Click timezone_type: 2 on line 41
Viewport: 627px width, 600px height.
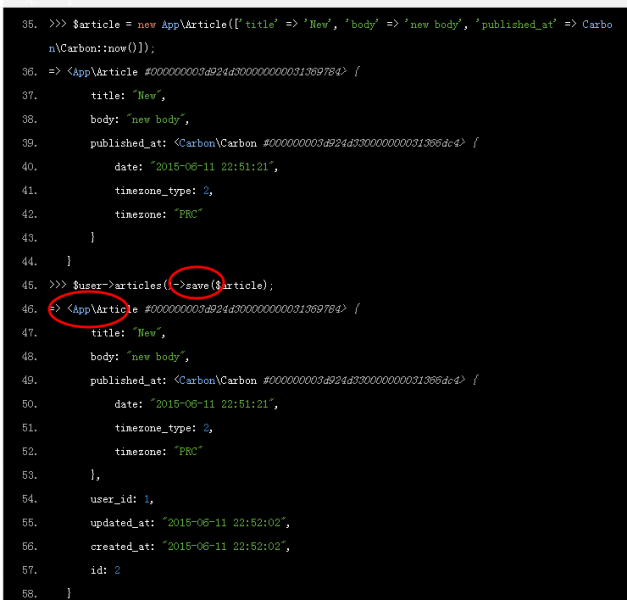point(164,191)
